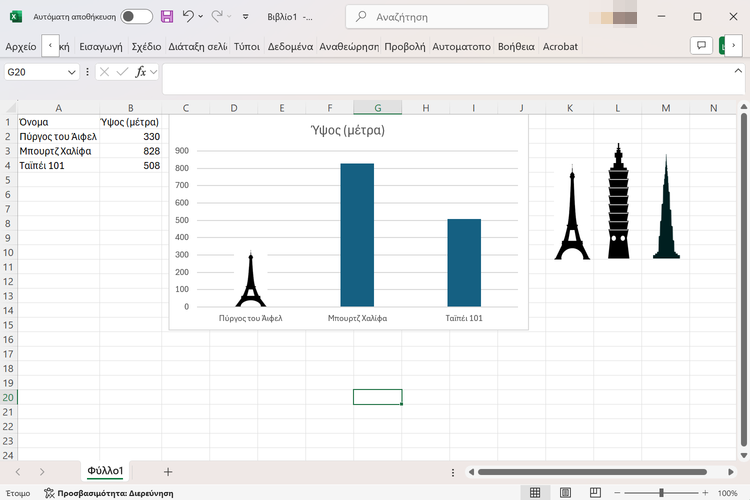Collapse the formula bar with chevron
Image resolution: width=750 pixels, height=500 pixels.
(738, 71)
